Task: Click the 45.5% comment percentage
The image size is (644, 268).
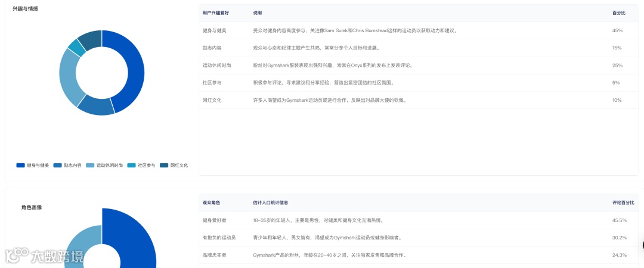Action: click(x=620, y=220)
